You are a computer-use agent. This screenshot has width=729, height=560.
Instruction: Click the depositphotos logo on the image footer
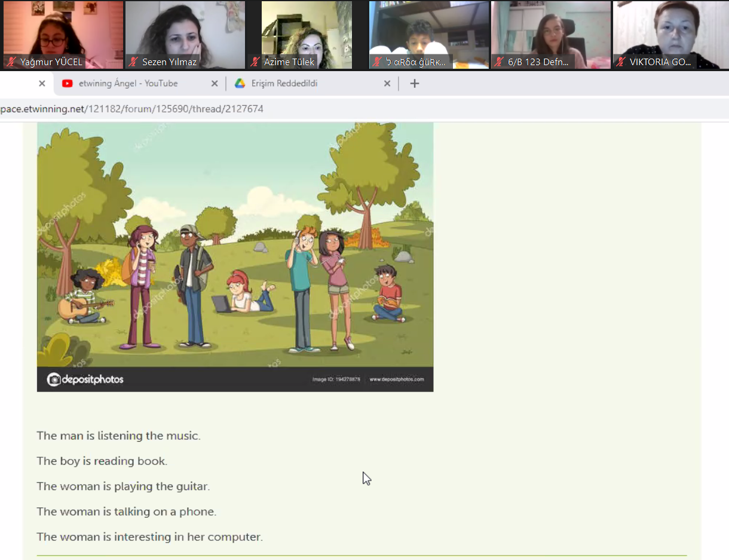(85, 380)
